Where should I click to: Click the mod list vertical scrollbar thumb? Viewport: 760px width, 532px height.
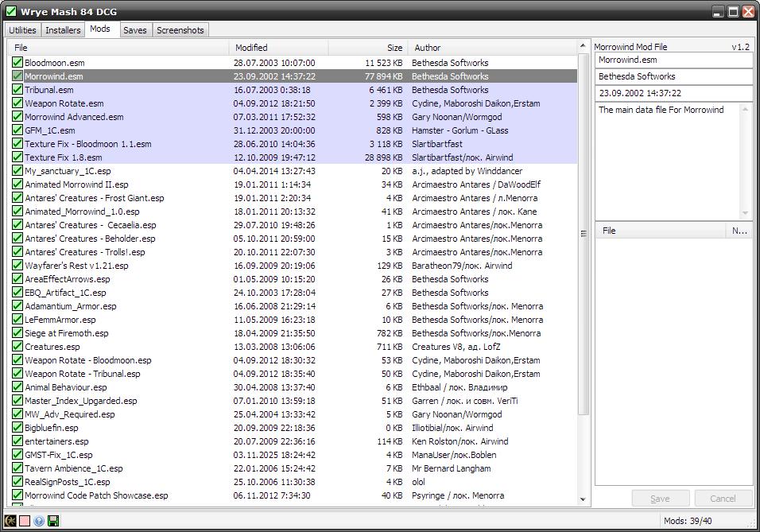coord(583,234)
